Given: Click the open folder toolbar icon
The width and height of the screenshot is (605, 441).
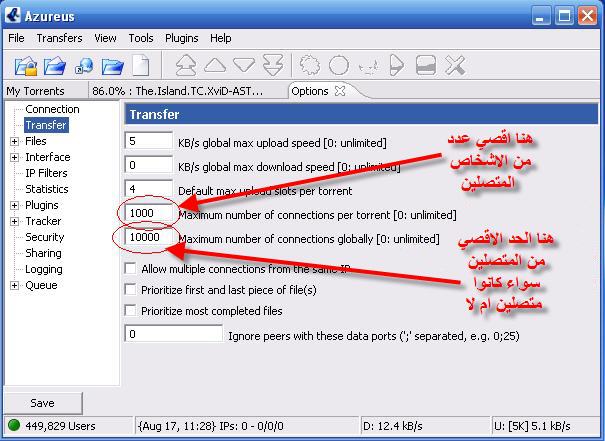Looking at the screenshot, I should tap(54, 66).
